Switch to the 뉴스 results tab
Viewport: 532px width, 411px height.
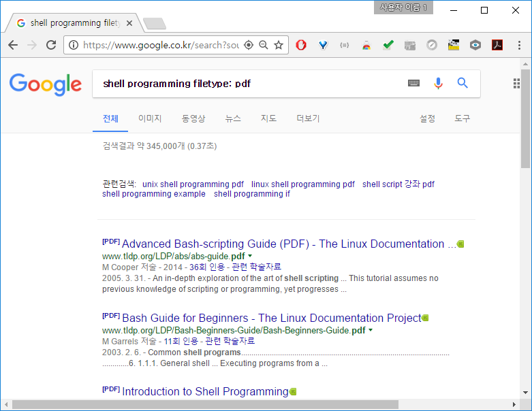click(233, 118)
